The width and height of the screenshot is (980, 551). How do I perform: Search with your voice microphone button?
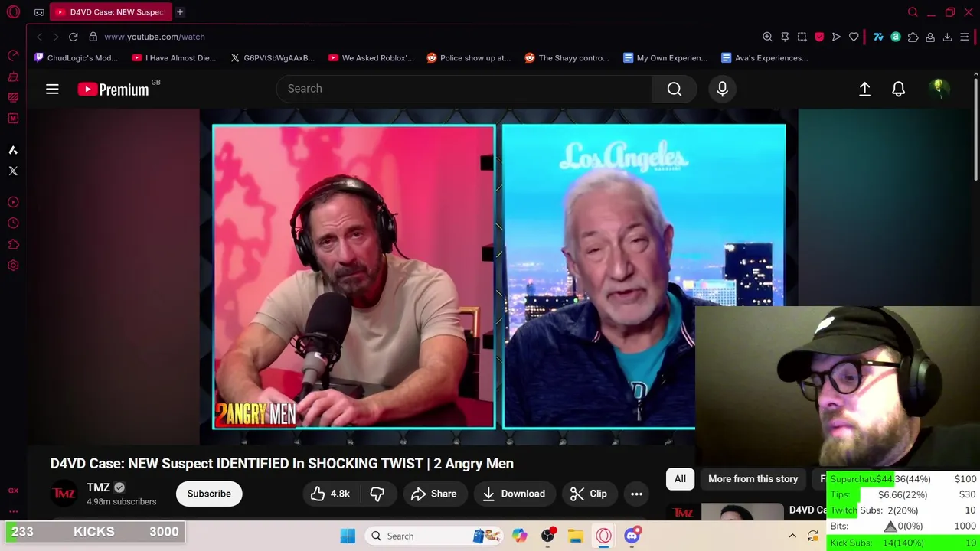pyautogui.click(x=722, y=89)
